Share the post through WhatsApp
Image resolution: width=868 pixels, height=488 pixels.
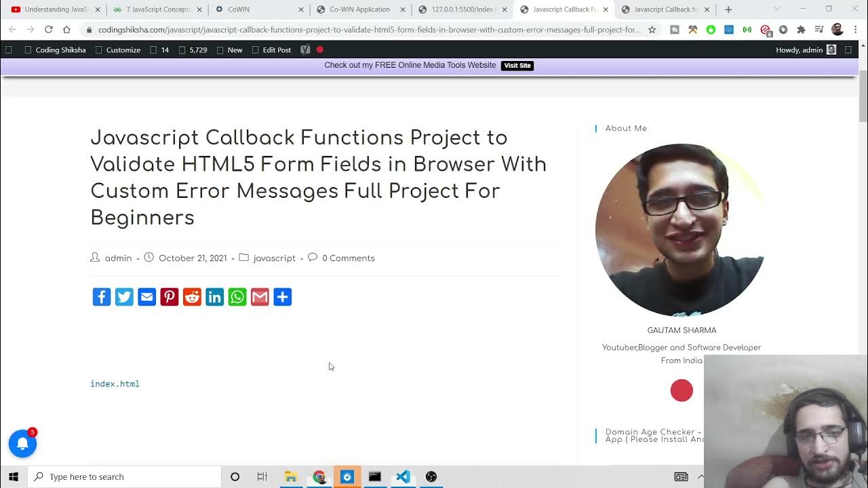point(237,297)
